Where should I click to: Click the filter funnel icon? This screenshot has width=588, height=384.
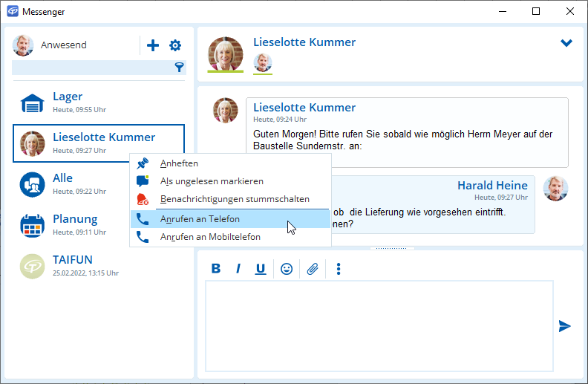pos(179,68)
